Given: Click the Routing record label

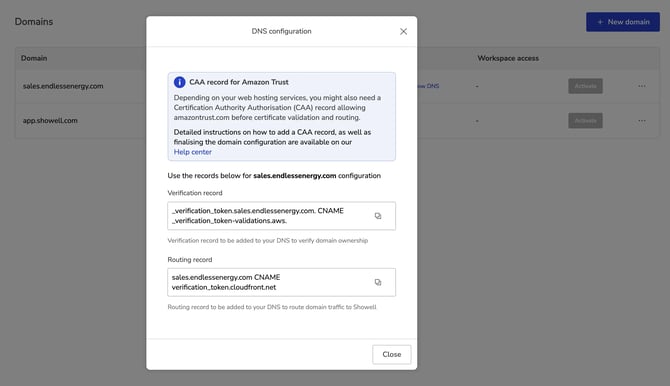Looking at the screenshot, I should (x=190, y=259).
